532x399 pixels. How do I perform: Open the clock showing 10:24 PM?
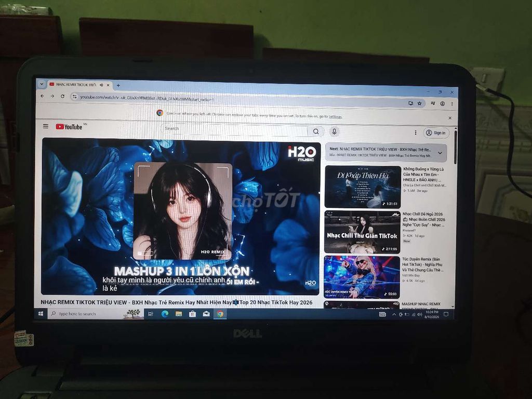tap(432, 314)
